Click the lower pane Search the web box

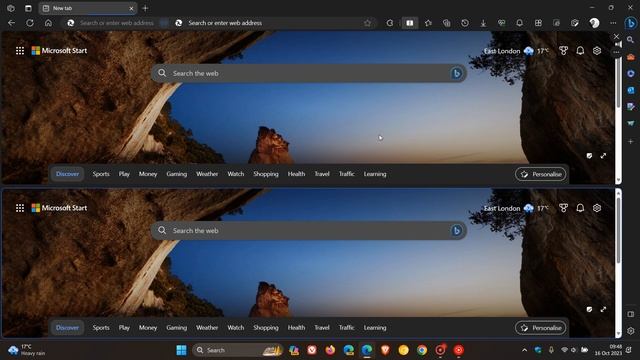pyautogui.click(x=309, y=231)
